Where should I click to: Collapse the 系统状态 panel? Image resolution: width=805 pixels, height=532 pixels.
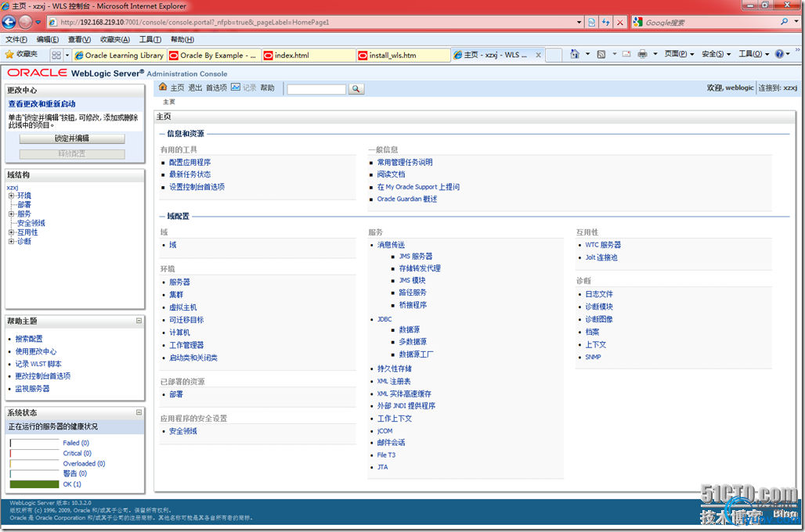(x=139, y=412)
